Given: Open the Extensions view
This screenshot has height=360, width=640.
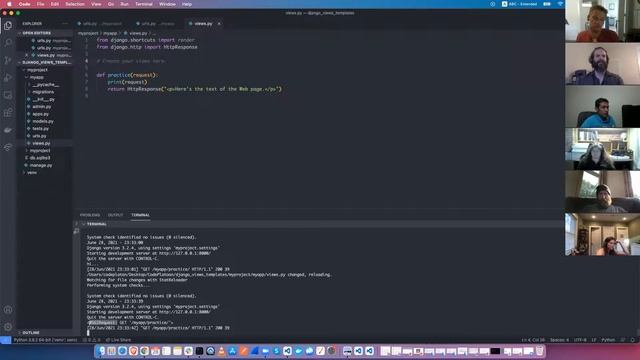Looking at the screenshot, I should [8, 112].
